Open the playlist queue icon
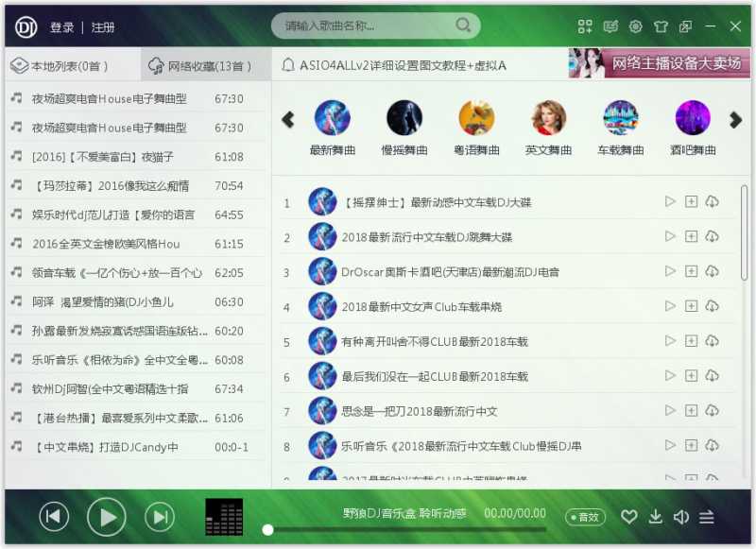The width and height of the screenshot is (756, 549). (x=707, y=517)
